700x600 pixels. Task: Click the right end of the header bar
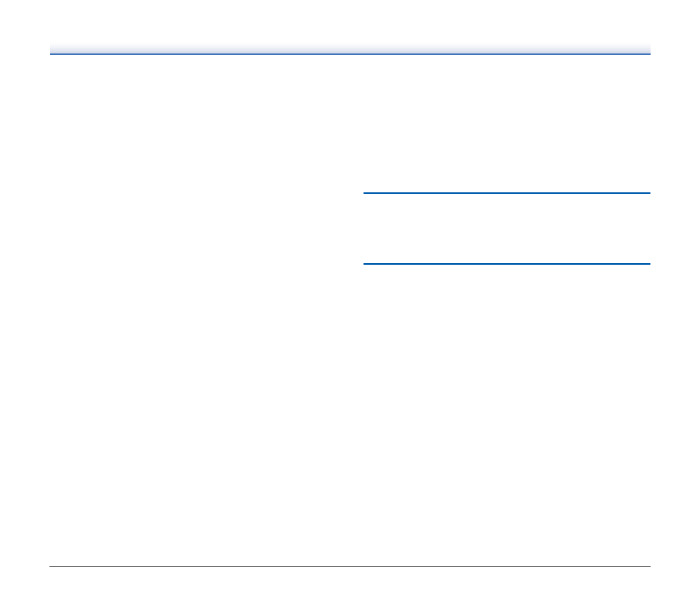coord(646,49)
